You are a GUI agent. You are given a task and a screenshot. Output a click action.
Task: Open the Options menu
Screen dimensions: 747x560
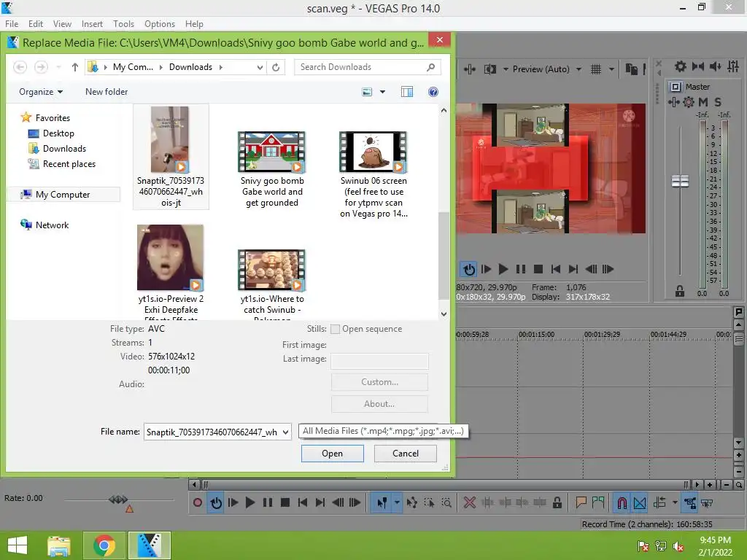tap(160, 24)
